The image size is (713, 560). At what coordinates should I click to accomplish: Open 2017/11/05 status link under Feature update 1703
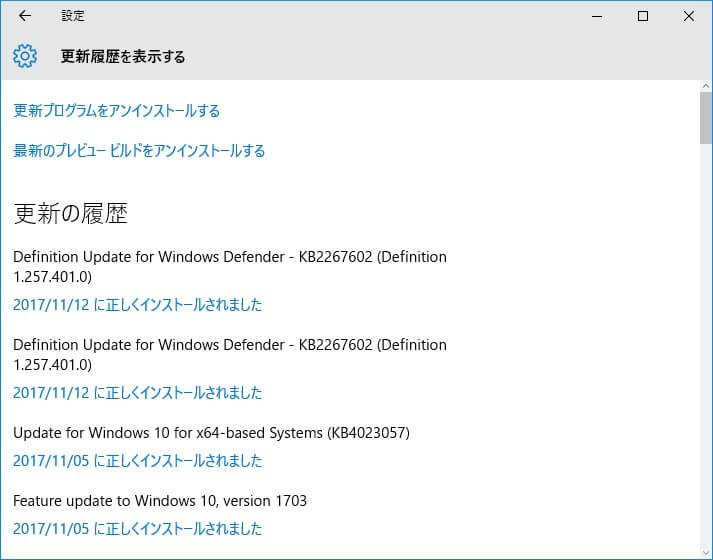point(138,529)
